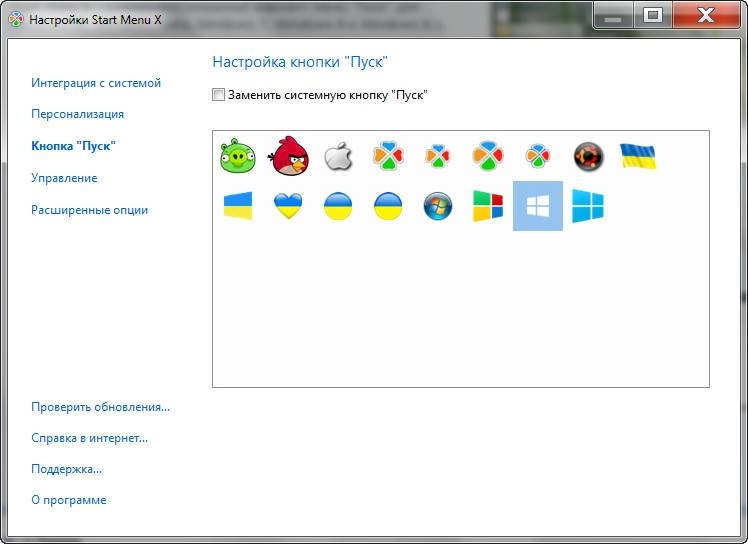Open the Интеграция с системой section
The image size is (748, 544).
pos(96,83)
